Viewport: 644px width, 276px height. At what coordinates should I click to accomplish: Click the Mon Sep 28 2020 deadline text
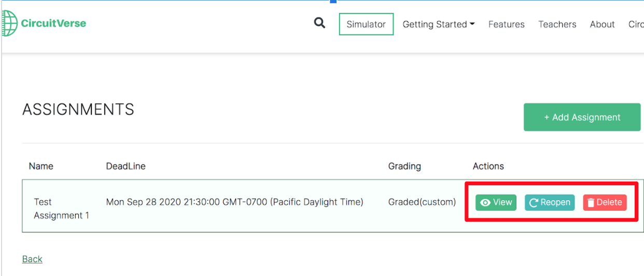tap(234, 202)
